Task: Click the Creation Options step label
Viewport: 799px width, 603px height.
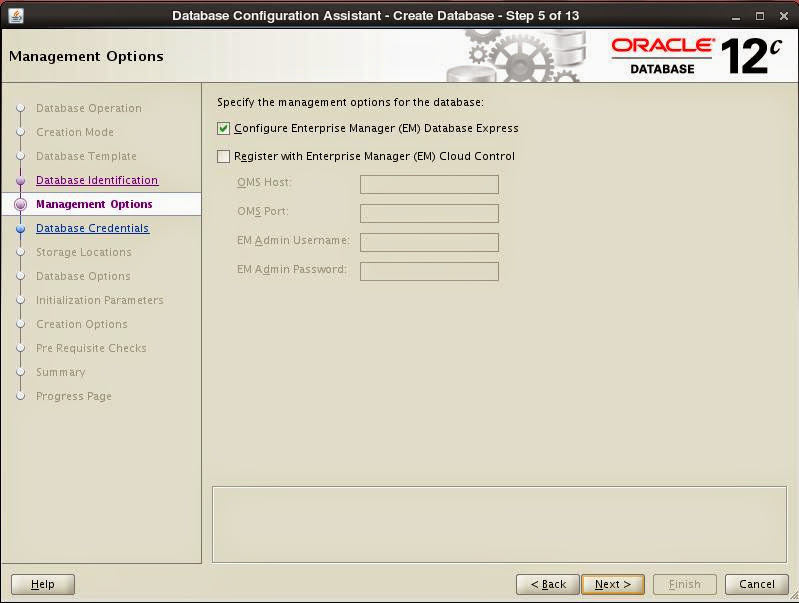Action: tap(82, 324)
